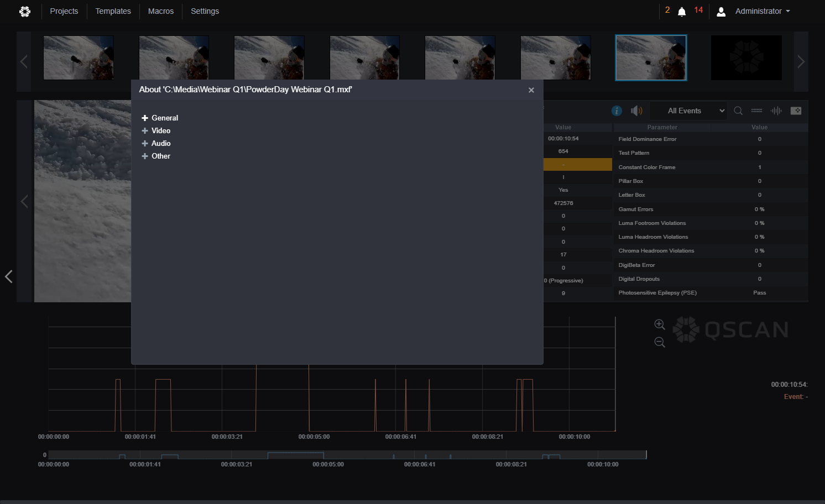
Task: Click the dotted-lines list icon in the events toolbar
Action: pos(757,111)
